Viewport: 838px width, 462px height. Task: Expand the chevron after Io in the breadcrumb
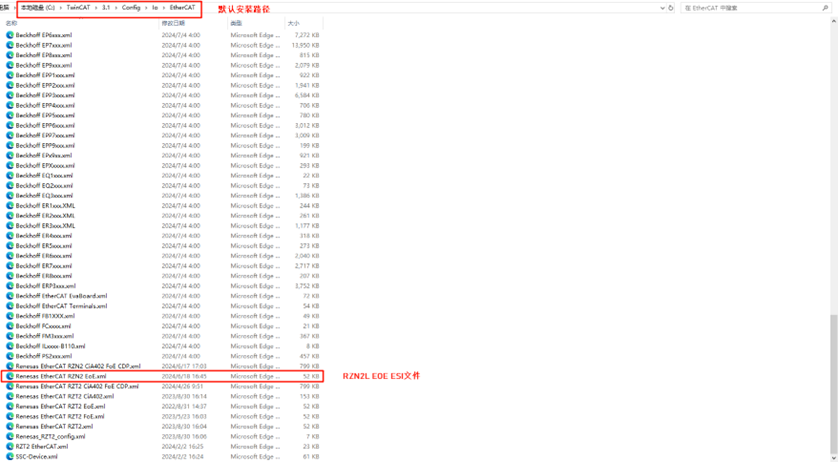coord(164,8)
